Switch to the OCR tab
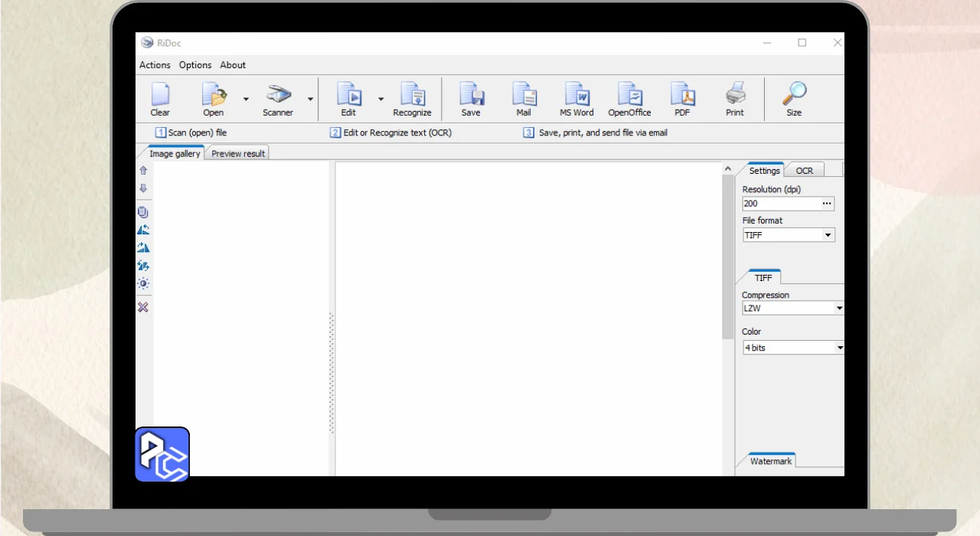 click(804, 171)
